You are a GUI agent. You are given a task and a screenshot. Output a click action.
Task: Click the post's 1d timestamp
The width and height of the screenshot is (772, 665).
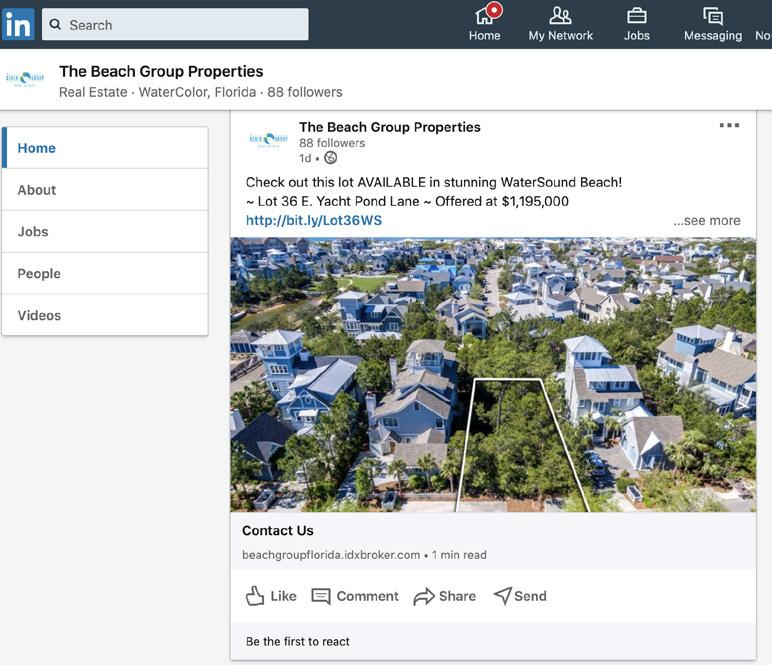tap(305, 158)
